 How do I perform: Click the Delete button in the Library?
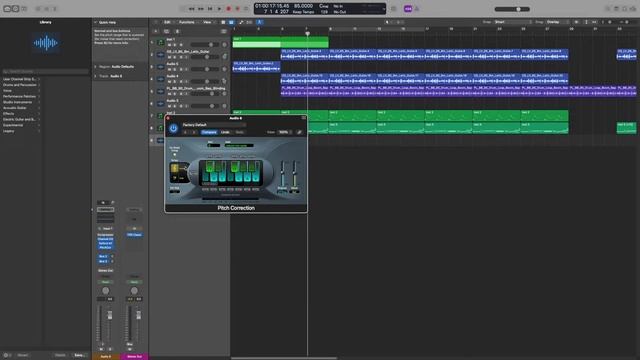click(x=60, y=355)
